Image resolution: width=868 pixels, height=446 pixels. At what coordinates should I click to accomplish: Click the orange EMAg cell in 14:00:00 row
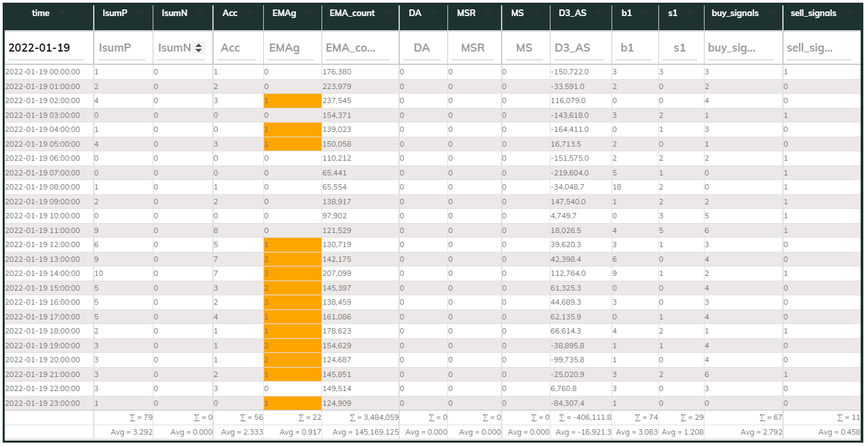(x=292, y=273)
